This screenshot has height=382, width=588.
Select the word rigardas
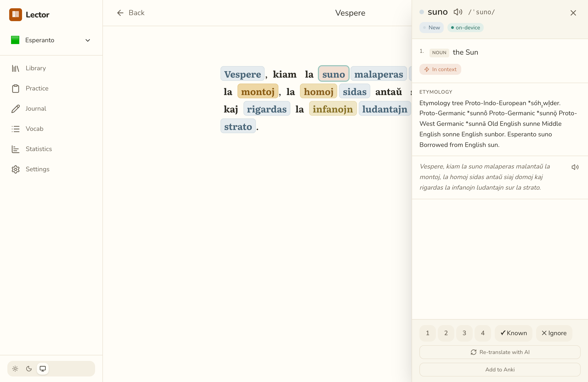tap(267, 109)
